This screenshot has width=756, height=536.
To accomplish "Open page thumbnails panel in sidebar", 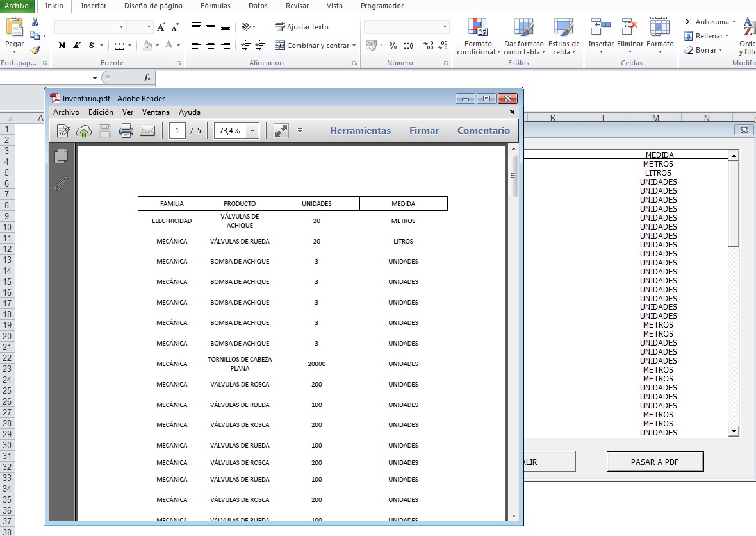I will [62, 156].
